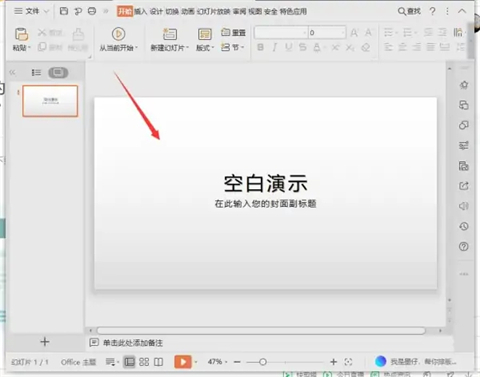This screenshot has height=377, width=480.
Task: Switch to the Transitions (切换) tab
Action: point(172,12)
